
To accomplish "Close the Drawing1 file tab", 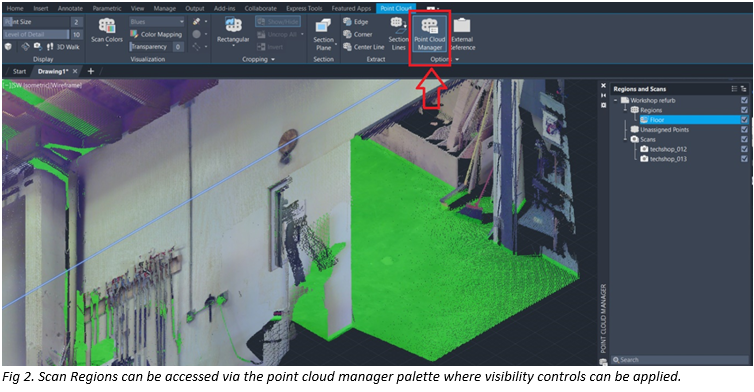I will coord(75,71).
